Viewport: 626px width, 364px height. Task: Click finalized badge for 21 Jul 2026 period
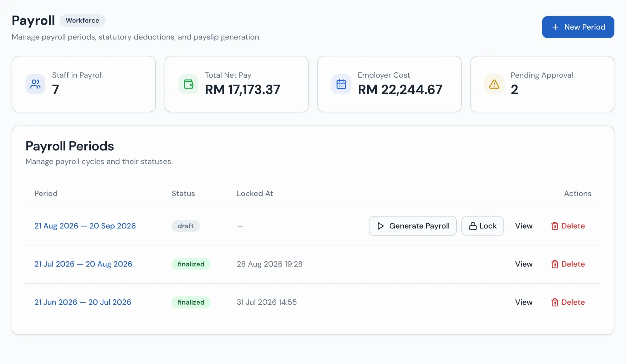[191, 264]
